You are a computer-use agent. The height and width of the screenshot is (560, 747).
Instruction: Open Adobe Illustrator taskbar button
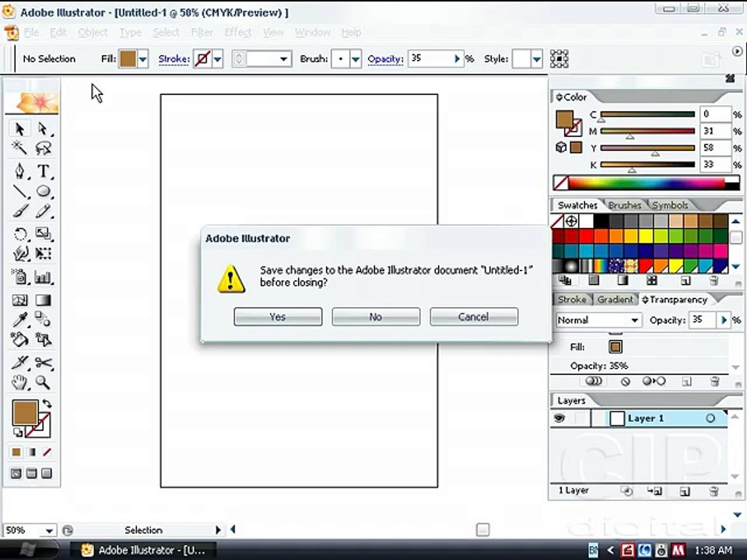(143, 550)
